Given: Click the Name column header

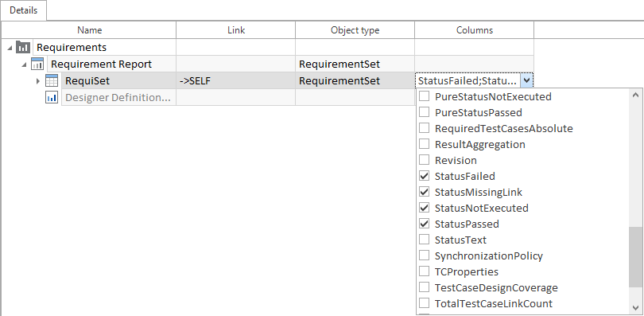Looking at the screenshot, I should coord(90,30).
